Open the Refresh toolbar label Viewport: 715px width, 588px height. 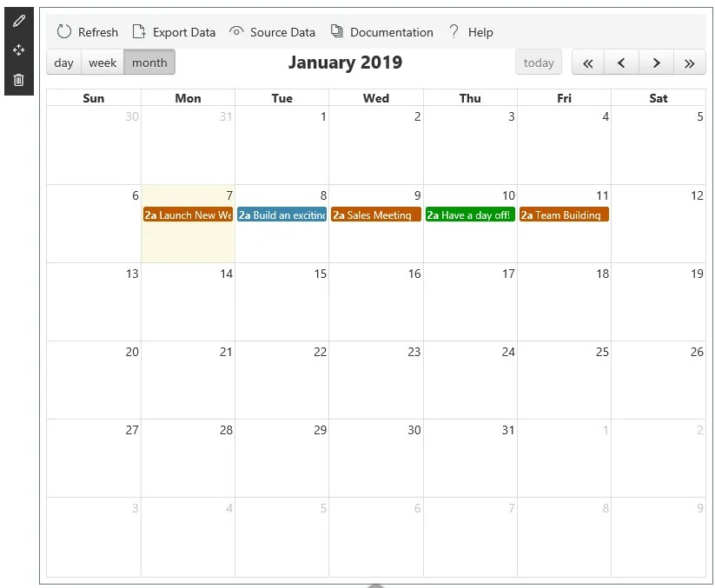click(x=98, y=32)
